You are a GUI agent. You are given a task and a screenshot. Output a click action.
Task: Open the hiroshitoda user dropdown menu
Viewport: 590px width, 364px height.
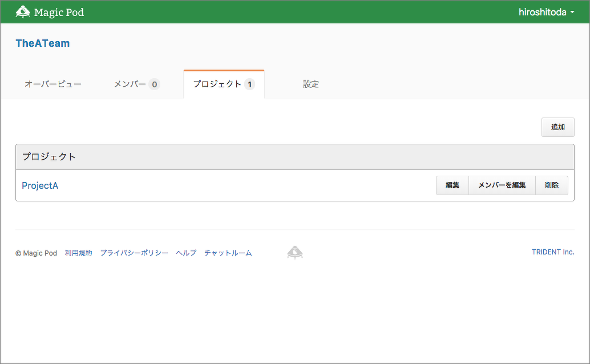pyautogui.click(x=546, y=12)
